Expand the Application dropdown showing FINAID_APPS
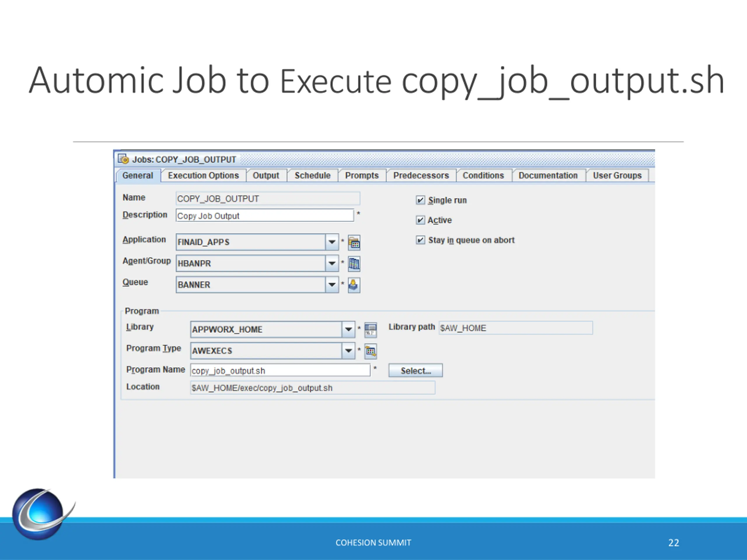Viewport: 747px width, 560px height. point(332,242)
